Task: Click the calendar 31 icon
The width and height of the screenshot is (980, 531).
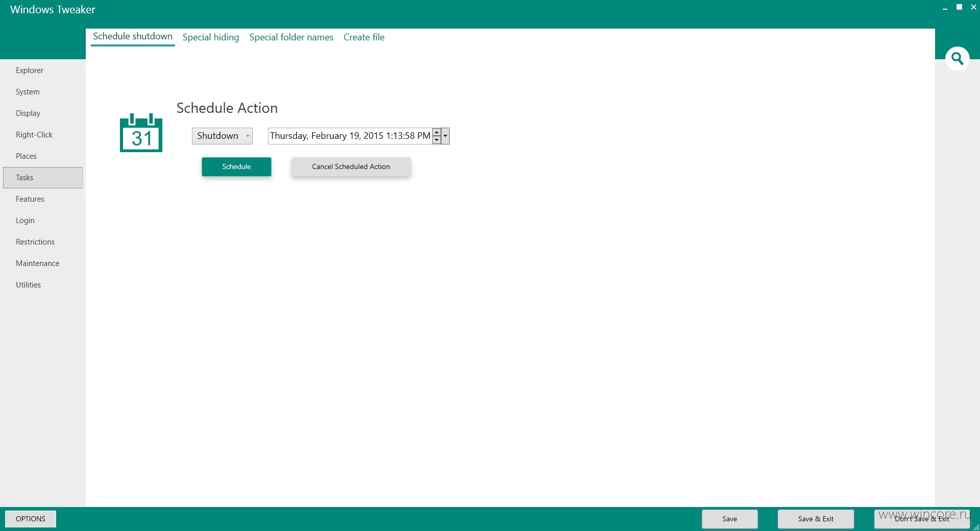Action: pyautogui.click(x=141, y=133)
